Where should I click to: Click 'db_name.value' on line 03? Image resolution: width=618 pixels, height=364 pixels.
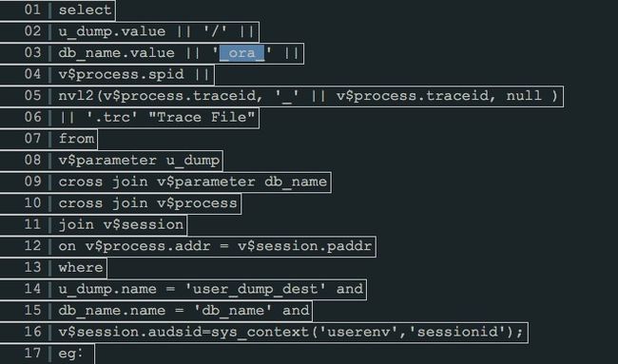tap(116, 53)
